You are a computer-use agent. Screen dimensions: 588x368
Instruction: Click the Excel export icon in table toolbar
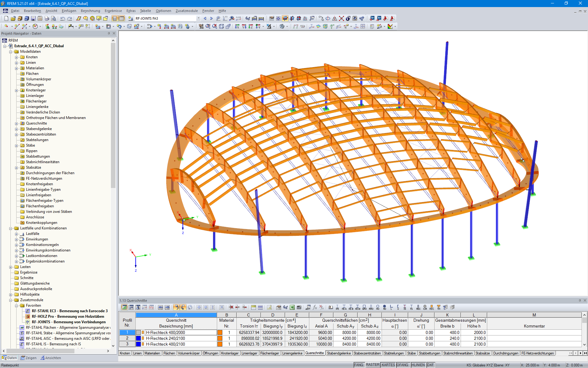point(292,307)
